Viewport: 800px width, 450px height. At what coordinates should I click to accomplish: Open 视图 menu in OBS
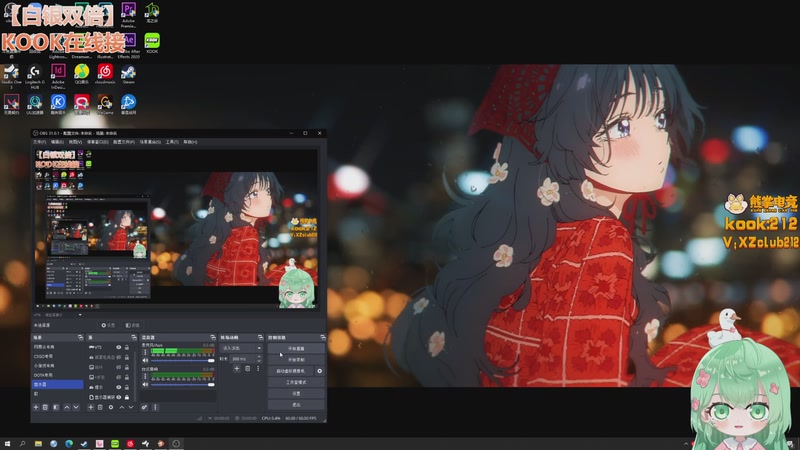pyautogui.click(x=75, y=142)
